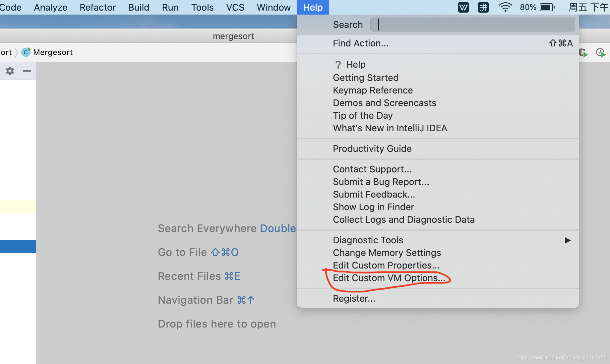Expand the breadcrumb chevron after ort
This screenshot has height=364, width=610.
coord(16,52)
